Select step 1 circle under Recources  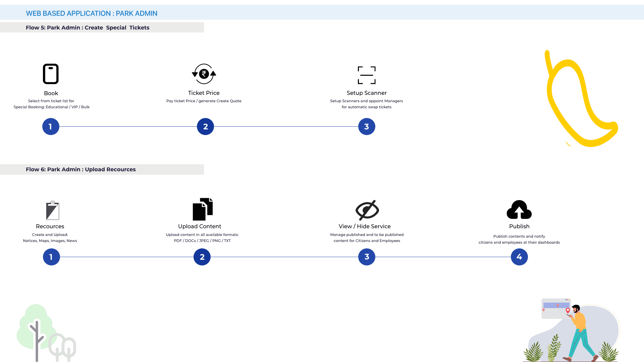[51, 257]
